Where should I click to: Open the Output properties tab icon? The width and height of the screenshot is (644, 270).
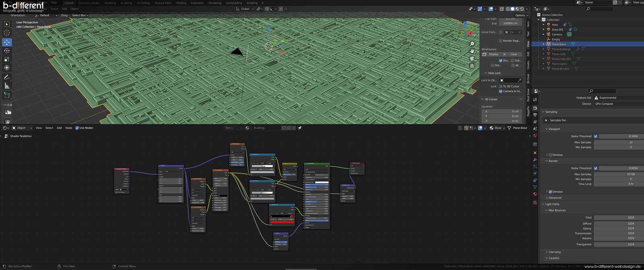tap(535, 115)
